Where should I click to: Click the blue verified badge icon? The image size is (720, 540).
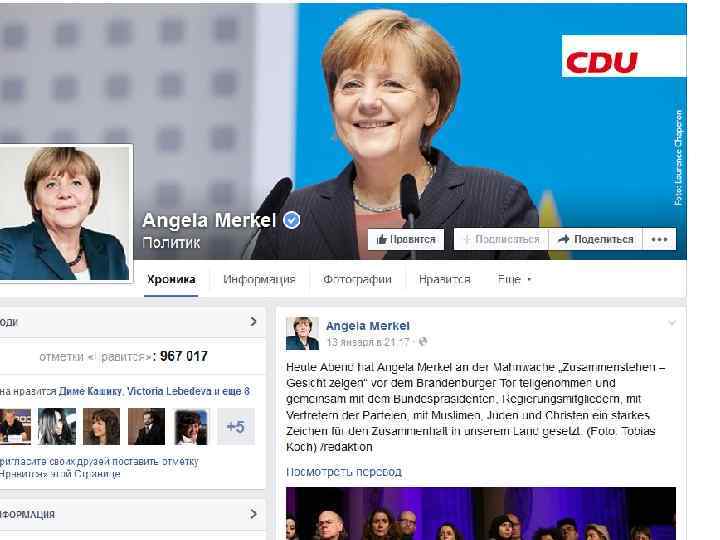click(291, 220)
